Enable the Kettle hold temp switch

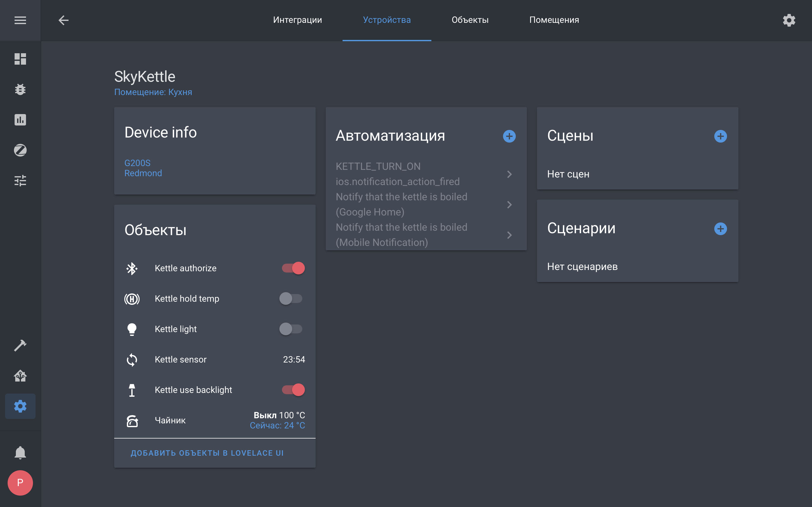pos(291,298)
